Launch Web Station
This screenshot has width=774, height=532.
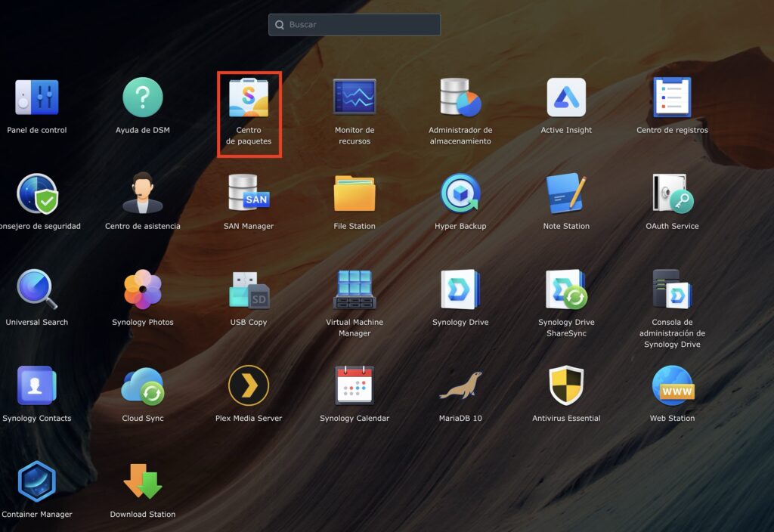pos(672,385)
